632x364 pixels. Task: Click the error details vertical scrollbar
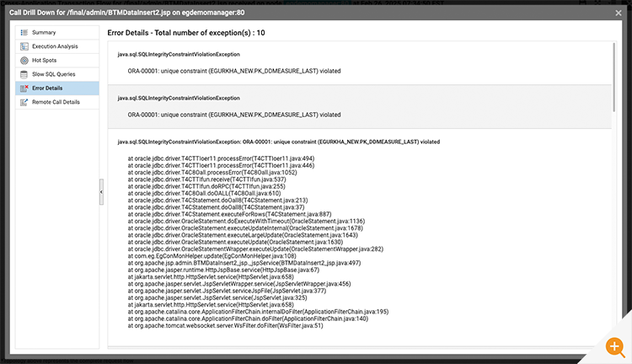613,78
